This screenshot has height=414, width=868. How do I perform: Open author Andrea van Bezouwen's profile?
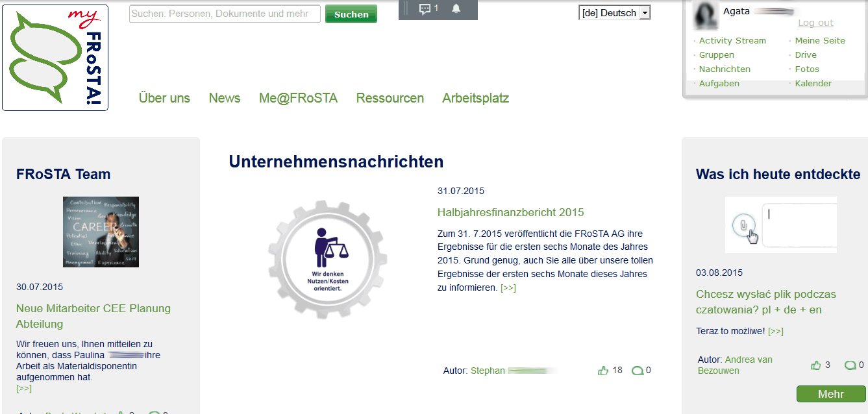[734, 365]
